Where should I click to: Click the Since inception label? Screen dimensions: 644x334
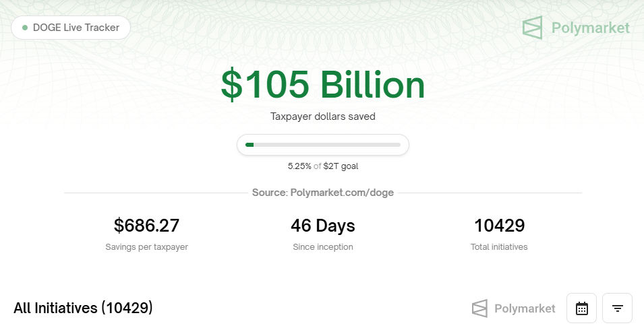click(323, 247)
